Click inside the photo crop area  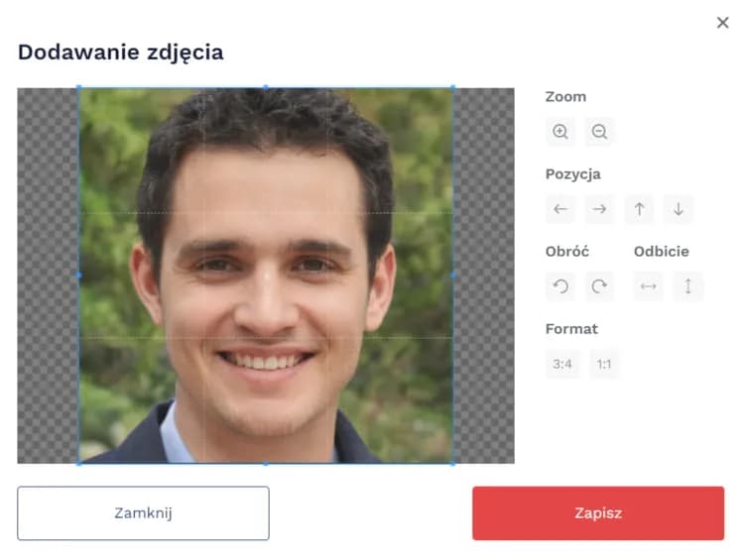point(266,275)
